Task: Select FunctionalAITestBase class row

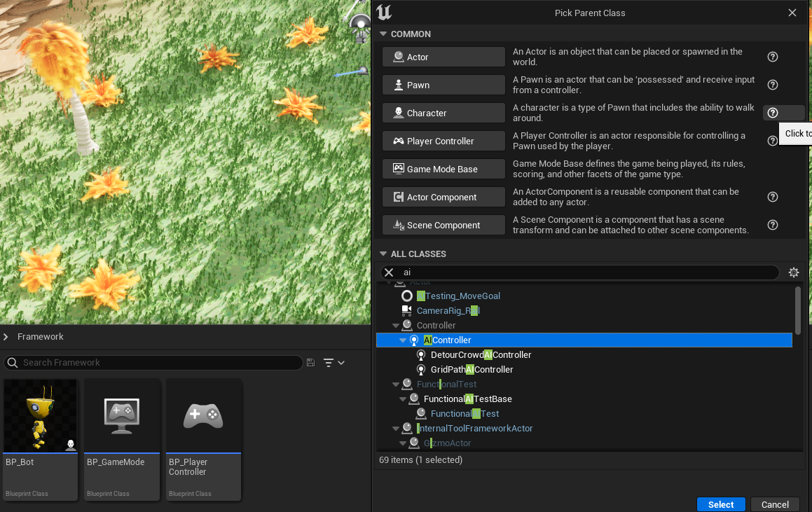Action: (467, 399)
